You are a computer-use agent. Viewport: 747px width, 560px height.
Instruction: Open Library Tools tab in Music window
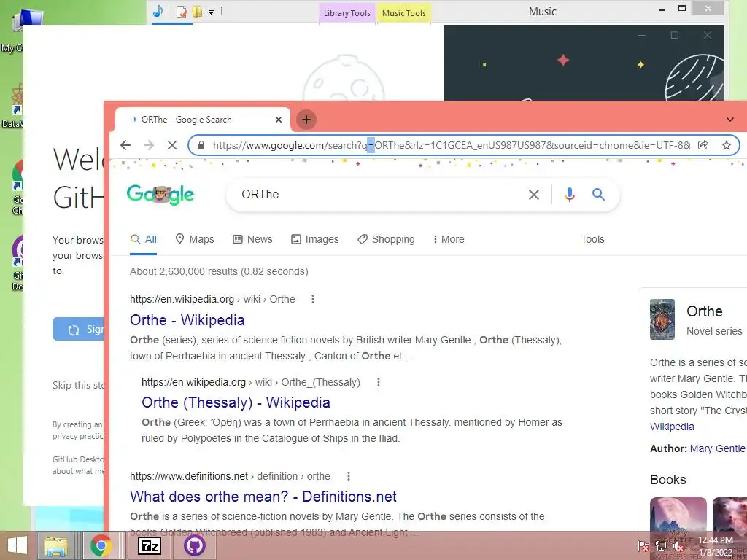[347, 13]
